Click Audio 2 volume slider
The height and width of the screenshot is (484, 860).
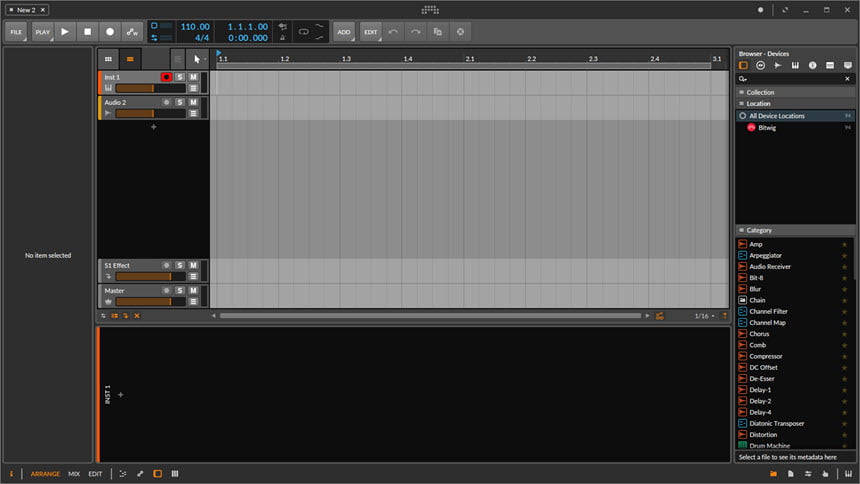(150, 113)
